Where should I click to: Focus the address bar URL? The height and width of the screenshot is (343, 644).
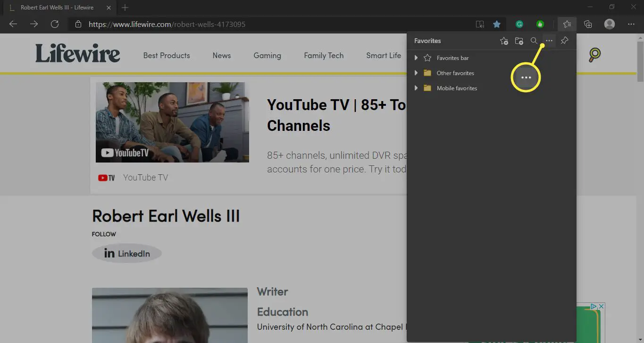coord(167,24)
